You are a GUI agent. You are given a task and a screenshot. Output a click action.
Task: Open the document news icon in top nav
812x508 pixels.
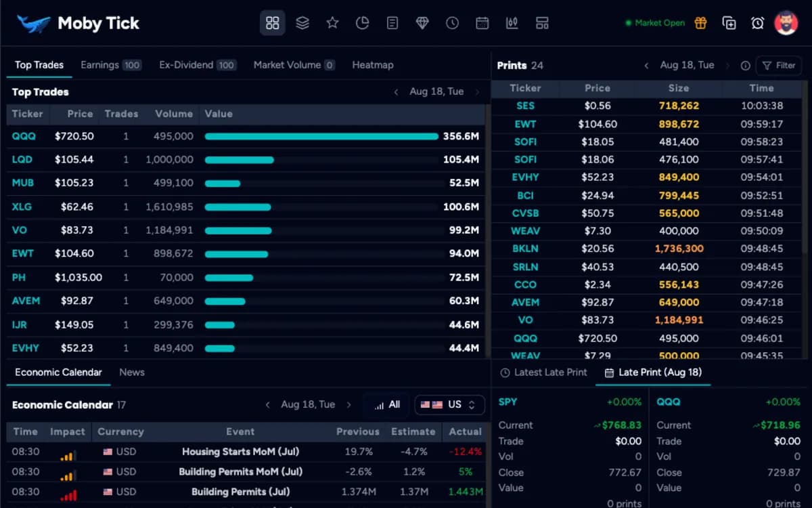(392, 23)
